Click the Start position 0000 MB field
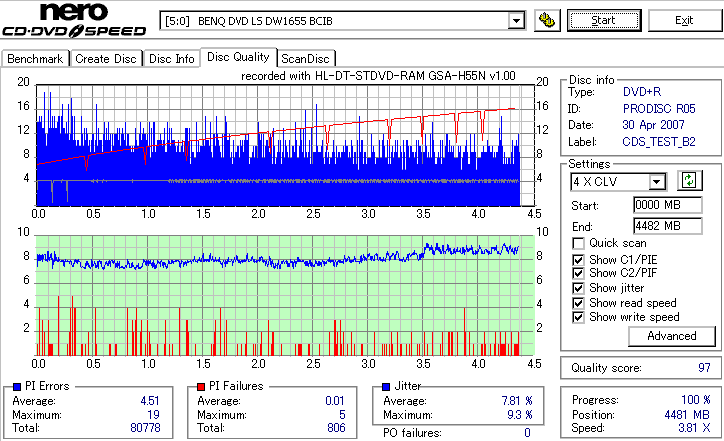724x441 pixels. coord(668,205)
